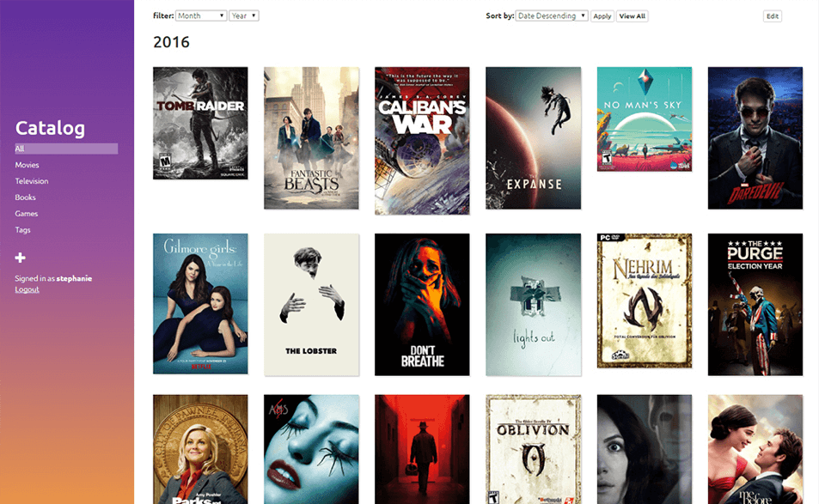Click the Catalog title heading

[x=50, y=128]
